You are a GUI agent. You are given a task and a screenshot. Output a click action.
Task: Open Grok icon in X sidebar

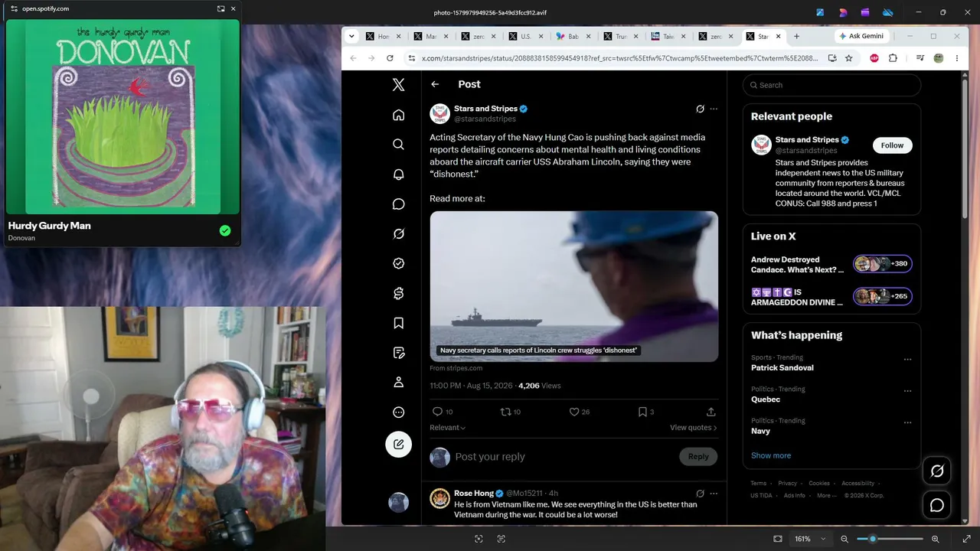click(398, 234)
